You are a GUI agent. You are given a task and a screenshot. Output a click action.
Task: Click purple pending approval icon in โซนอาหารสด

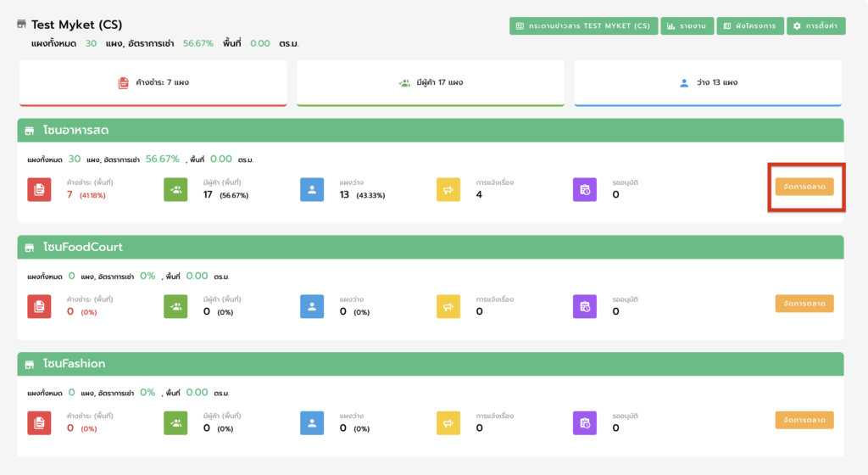(585, 190)
